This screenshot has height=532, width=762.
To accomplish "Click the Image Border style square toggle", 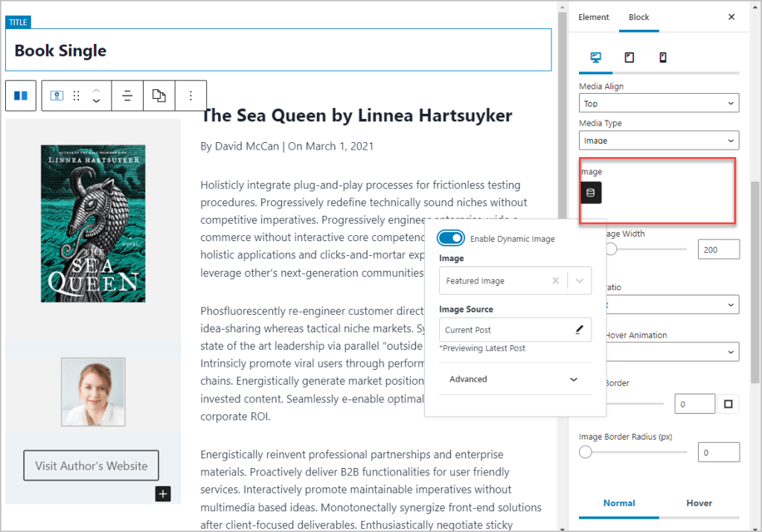I will 728,404.
